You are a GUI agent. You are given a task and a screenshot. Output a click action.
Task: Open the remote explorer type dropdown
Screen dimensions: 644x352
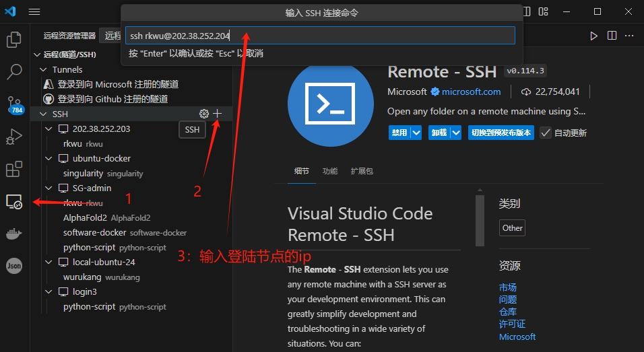coord(110,36)
